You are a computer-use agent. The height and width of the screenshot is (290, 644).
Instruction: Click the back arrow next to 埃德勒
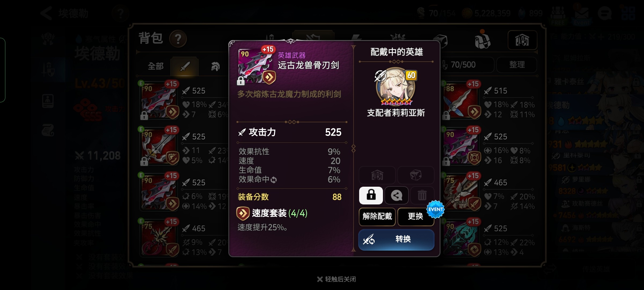coord(46,13)
